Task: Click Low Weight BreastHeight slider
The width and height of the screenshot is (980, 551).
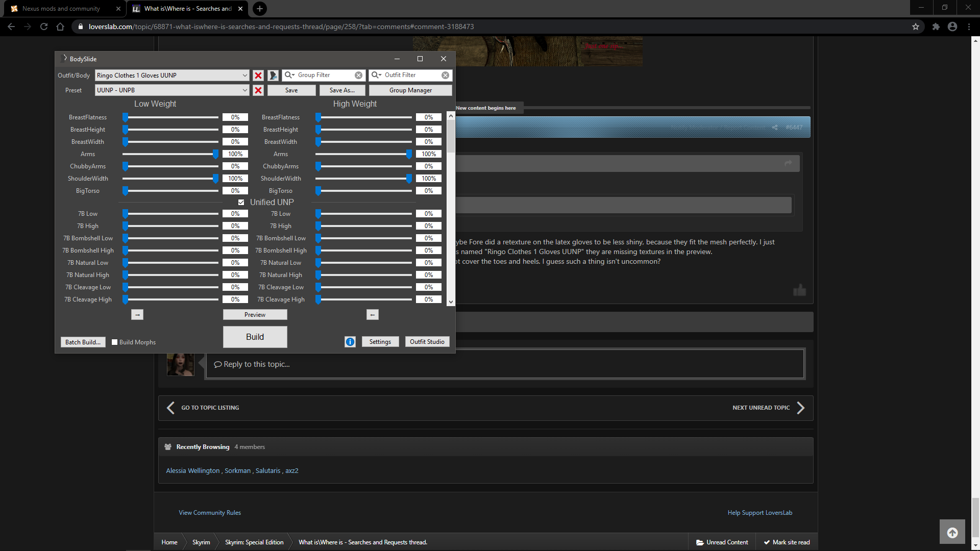Action: [170, 130]
